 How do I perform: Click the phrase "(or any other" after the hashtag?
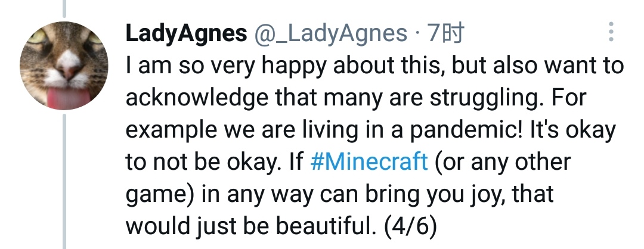[x=502, y=161]
